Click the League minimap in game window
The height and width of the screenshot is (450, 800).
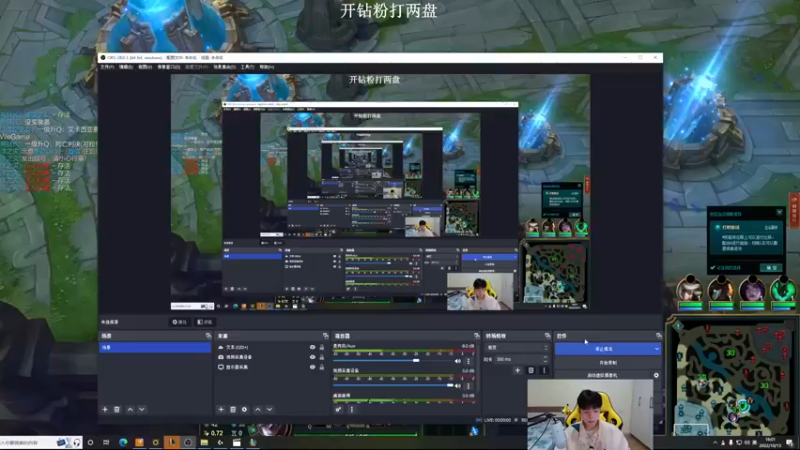coord(733,378)
